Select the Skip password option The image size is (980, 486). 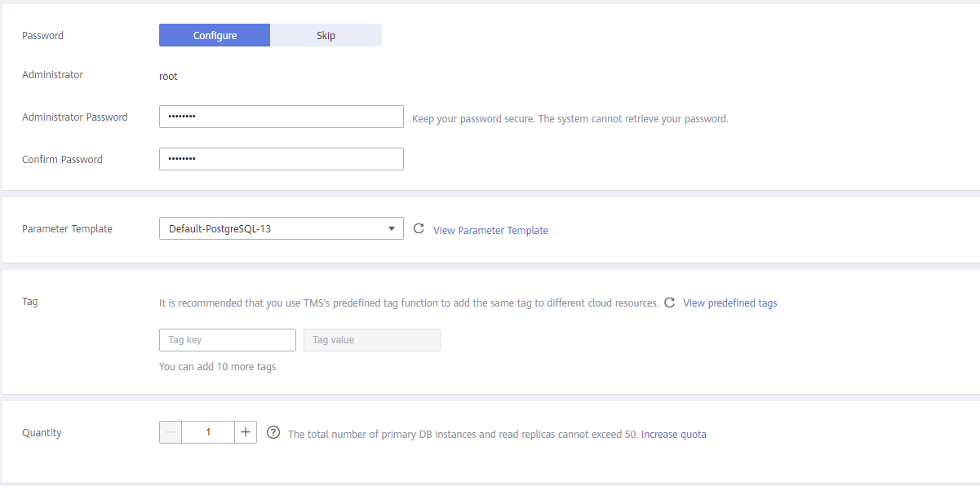click(x=326, y=35)
